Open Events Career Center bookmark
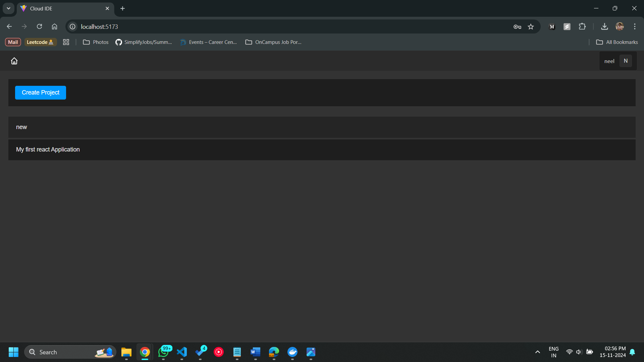Screen dimensions: 644x362 point(209,42)
